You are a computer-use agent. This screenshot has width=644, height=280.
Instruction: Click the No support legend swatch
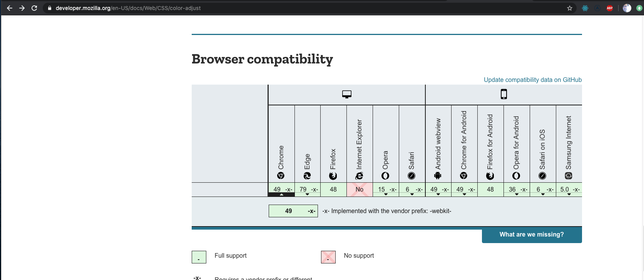coord(328,257)
